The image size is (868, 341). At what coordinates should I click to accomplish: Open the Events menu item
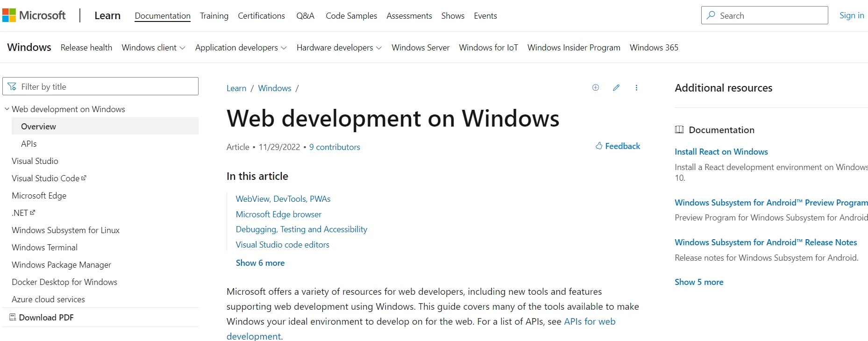(x=485, y=15)
